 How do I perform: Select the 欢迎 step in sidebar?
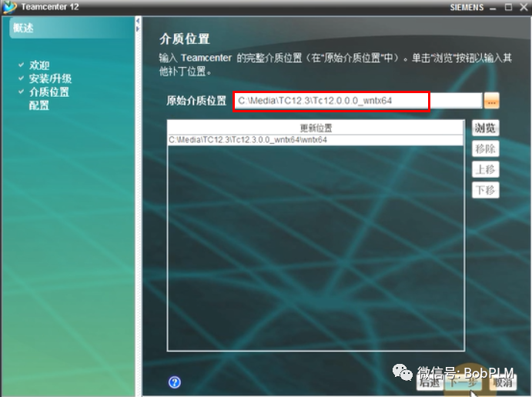click(39, 65)
